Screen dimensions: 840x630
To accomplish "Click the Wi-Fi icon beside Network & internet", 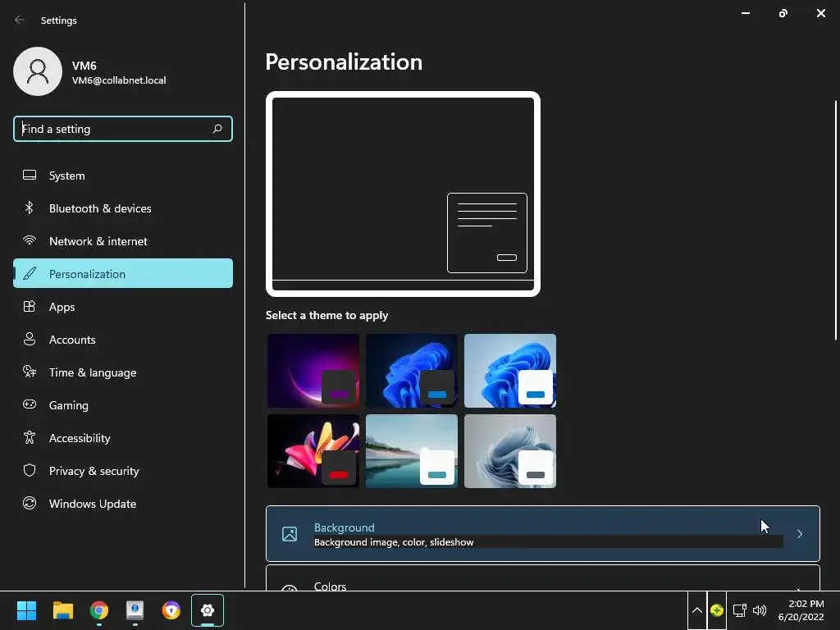I will 30,240.
